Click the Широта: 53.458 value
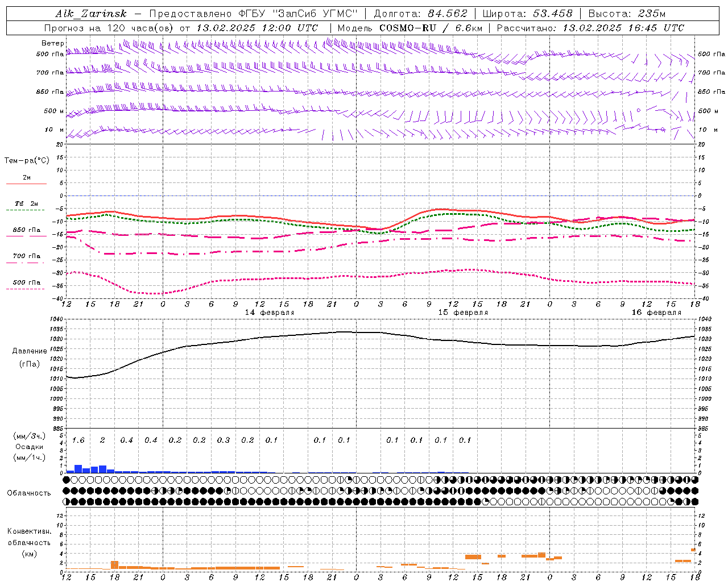Image resolution: width=728 pixels, height=582 pixels. pyautogui.click(x=527, y=14)
